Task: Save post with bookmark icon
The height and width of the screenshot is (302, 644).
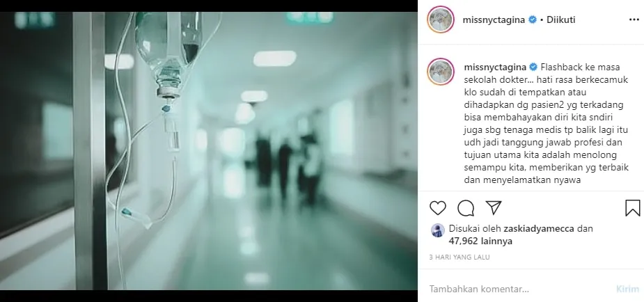Action: point(632,208)
